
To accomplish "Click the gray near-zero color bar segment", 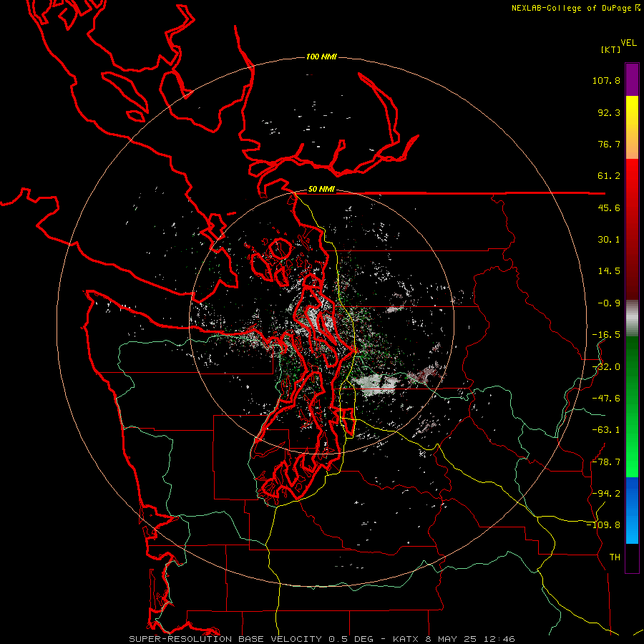I will [632, 318].
